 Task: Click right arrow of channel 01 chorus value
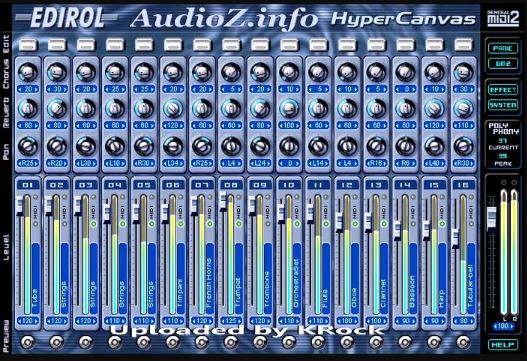point(36,89)
